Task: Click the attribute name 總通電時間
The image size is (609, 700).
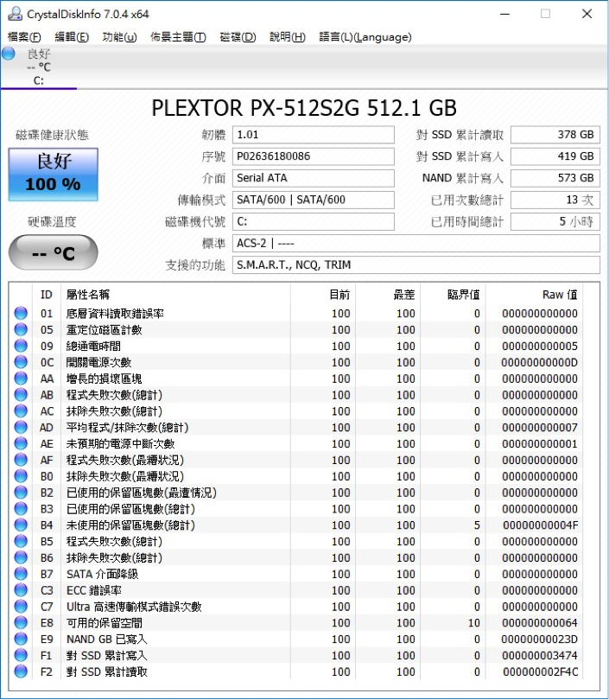Action: 93,346
